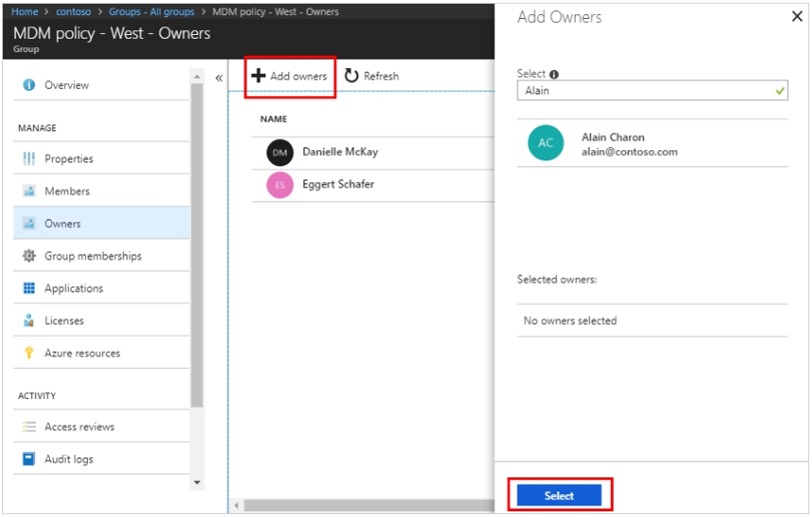Click the Audit logs icon
Screen dimensions: 812x517
point(28,459)
